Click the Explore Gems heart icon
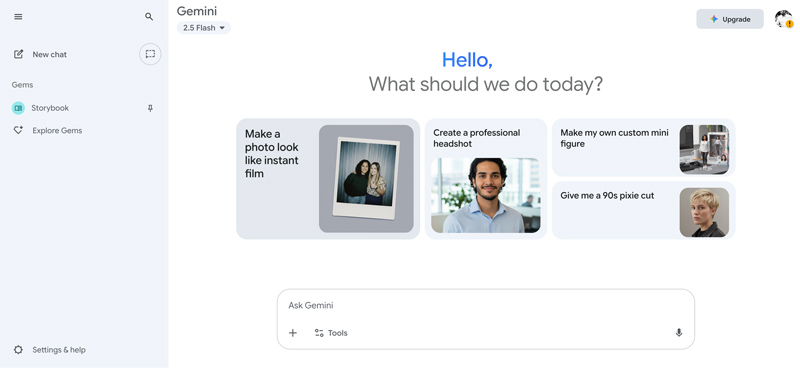Screen dimensions: 800x368 [x=18, y=131]
